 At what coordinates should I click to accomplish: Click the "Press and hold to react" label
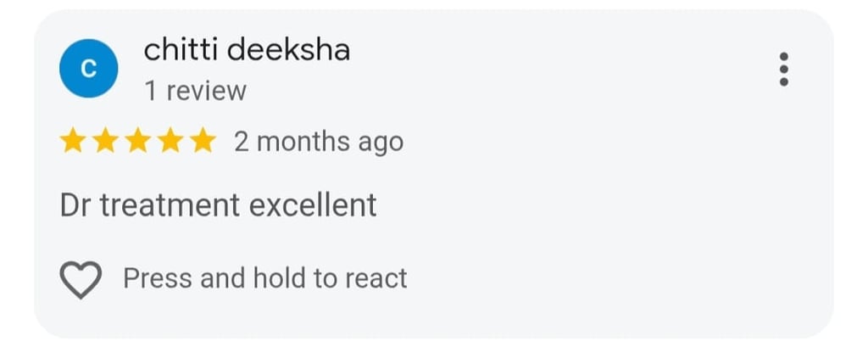tap(265, 278)
